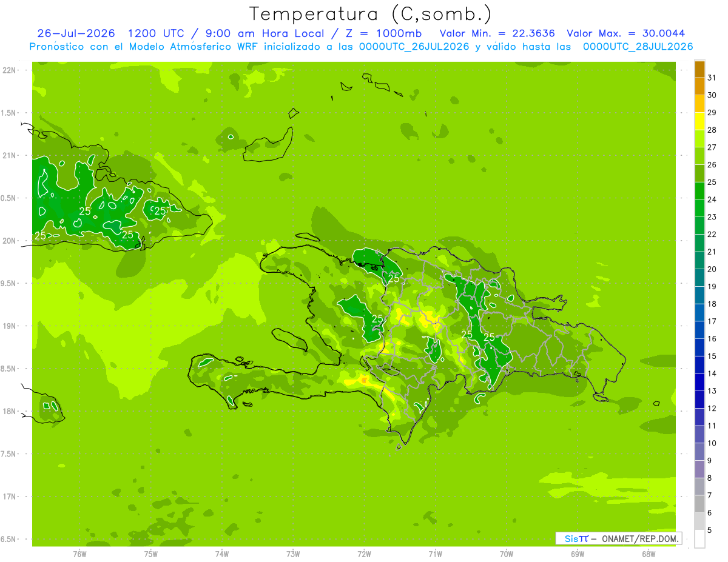Click the '1200 UTC' time text
The height and width of the screenshot is (562, 728).
pos(158,33)
